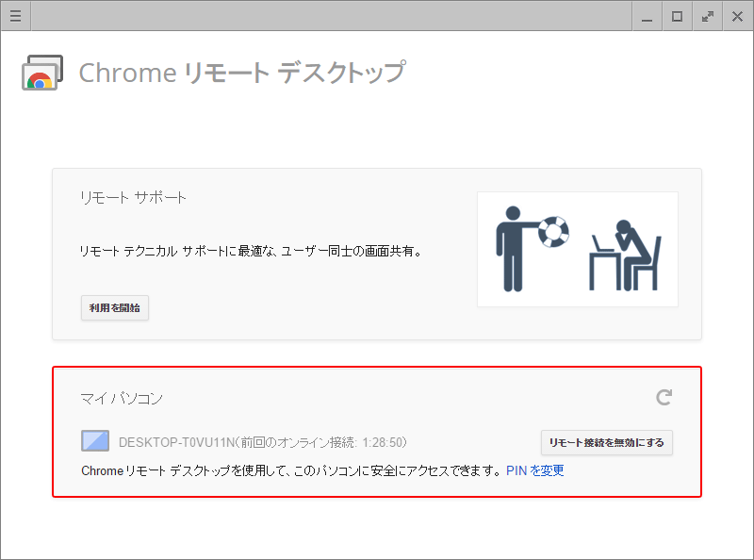Maximize the window using square icon
The image size is (754, 560).
click(677, 16)
